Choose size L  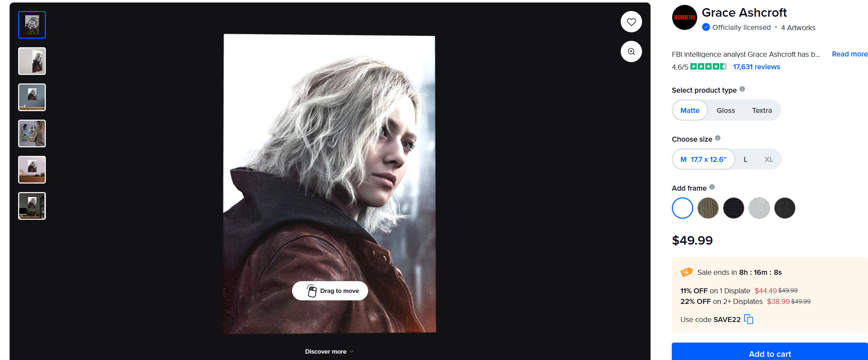[x=745, y=159]
